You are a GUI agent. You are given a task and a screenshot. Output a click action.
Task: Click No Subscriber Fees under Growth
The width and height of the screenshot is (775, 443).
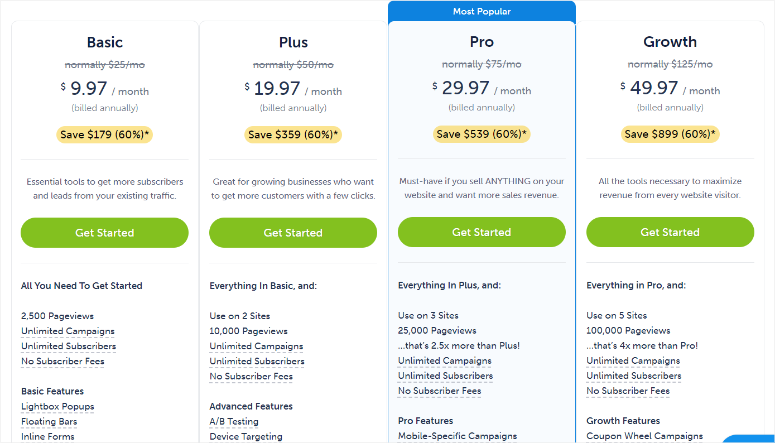click(628, 391)
